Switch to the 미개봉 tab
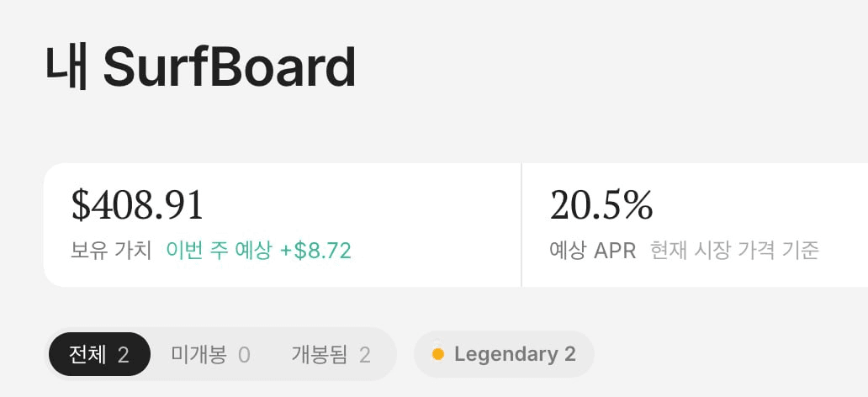The height and width of the screenshot is (397, 868). [210, 354]
